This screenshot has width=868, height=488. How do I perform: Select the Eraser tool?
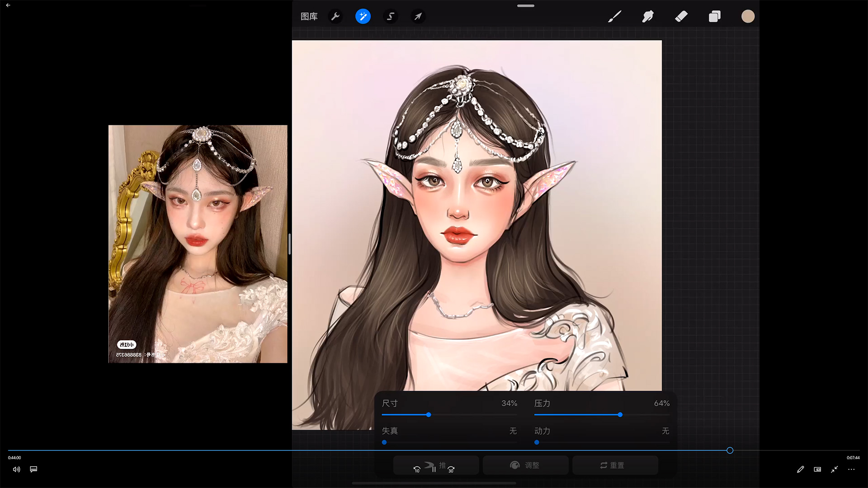(x=681, y=17)
